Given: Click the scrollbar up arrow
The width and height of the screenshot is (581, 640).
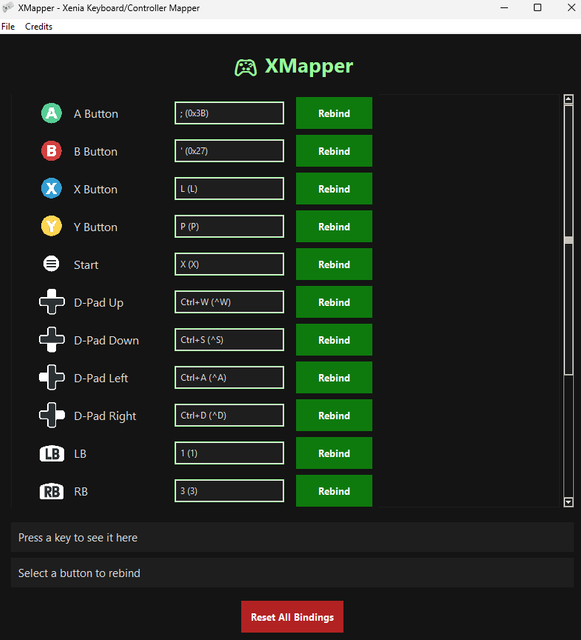Looking at the screenshot, I should pyautogui.click(x=568, y=99).
